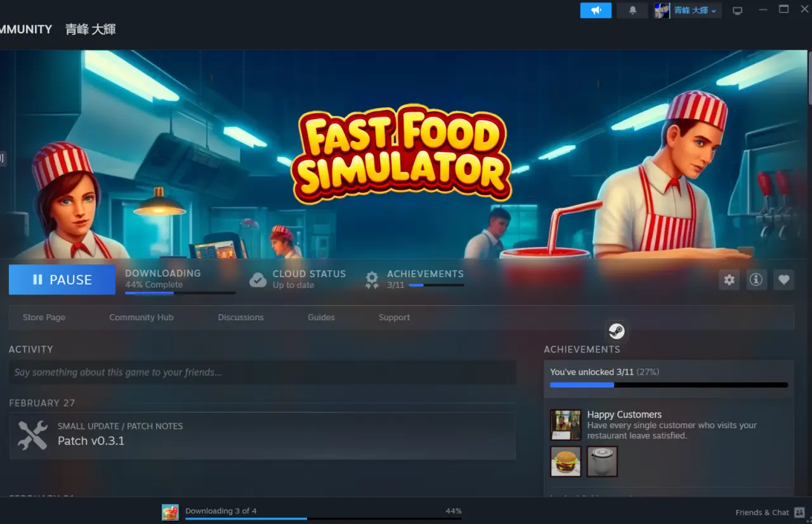Image resolution: width=812 pixels, height=524 pixels.
Task: Click the Achievements 3/11 header stat
Action: pyautogui.click(x=425, y=280)
